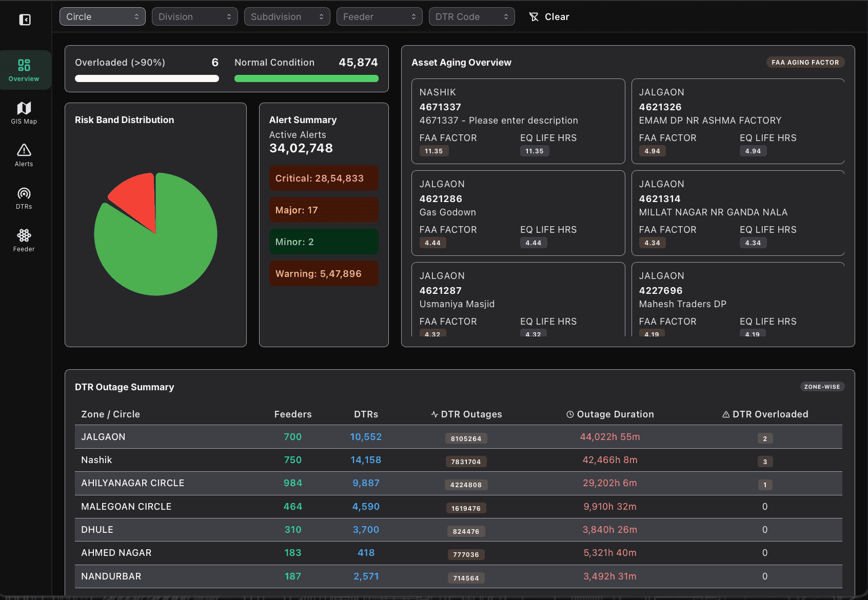Click the Critical alerts count card

tap(324, 178)
